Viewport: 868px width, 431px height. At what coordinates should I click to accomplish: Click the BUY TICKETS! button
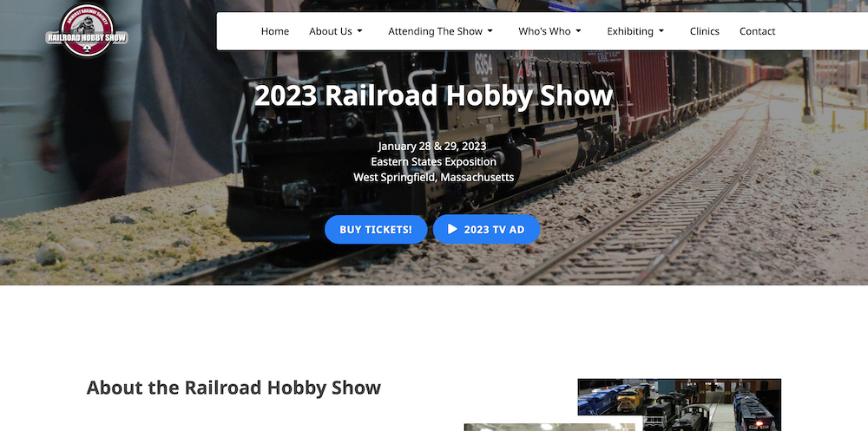376,229
